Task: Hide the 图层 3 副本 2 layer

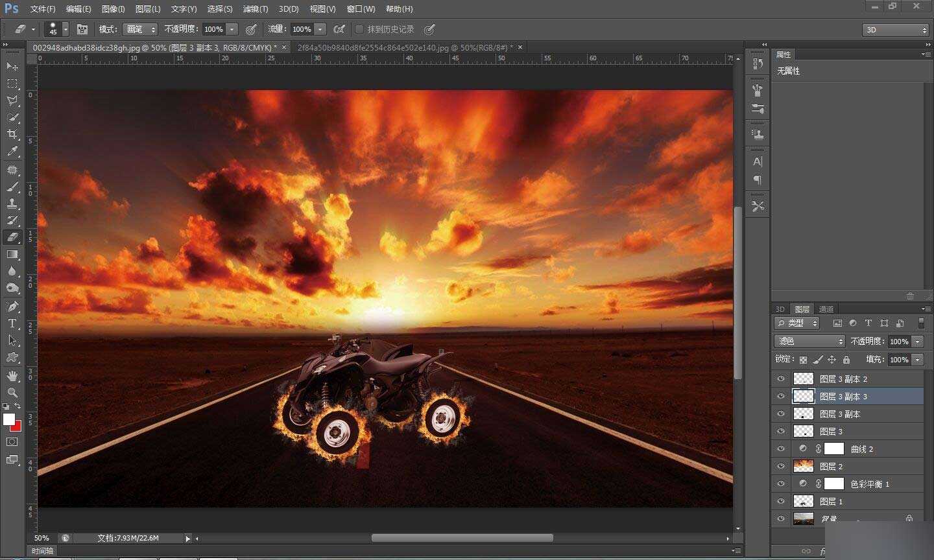Action: (781, 379)
